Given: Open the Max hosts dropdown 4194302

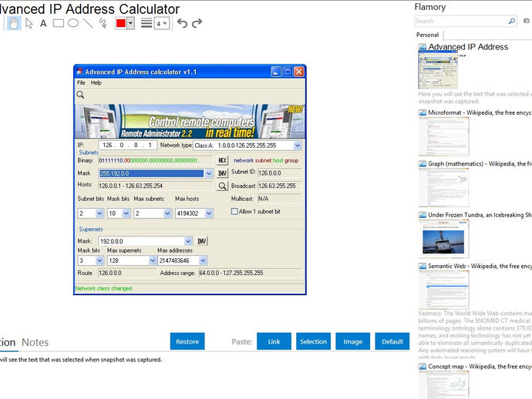Looking at the screenshot, I should (209, 213).
